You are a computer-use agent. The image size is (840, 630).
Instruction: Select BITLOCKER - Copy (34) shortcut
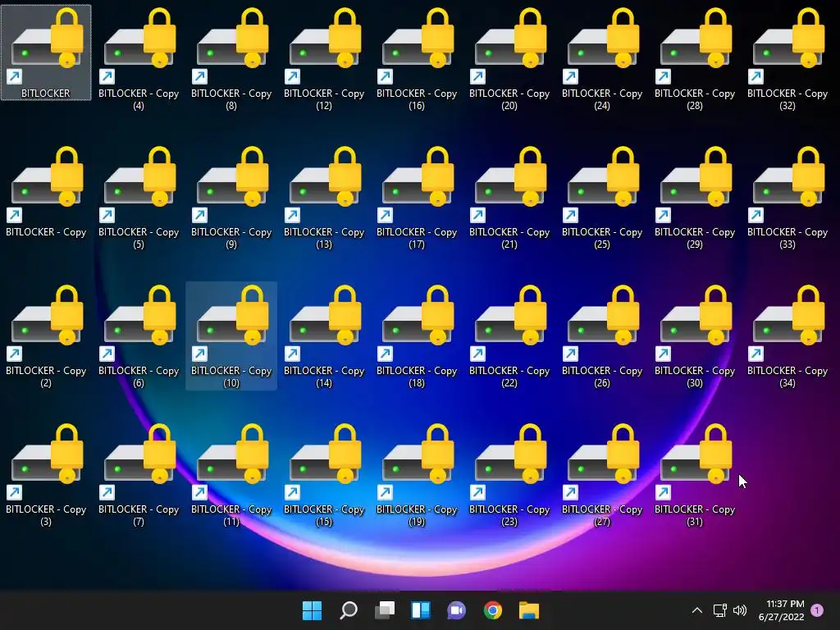[x=787, y=336]
